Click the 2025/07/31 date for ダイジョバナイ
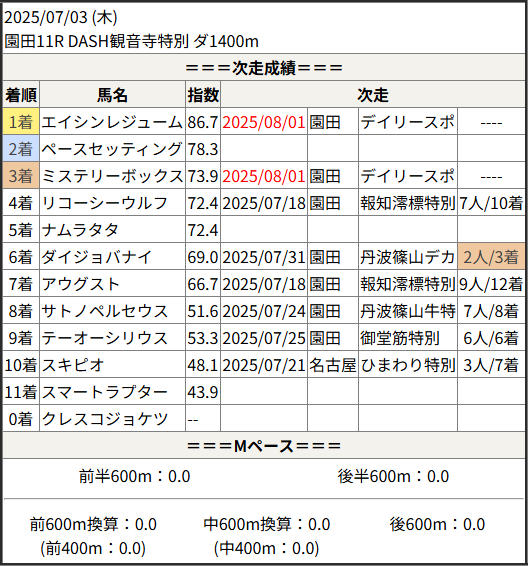 click(x=264, y=257)
